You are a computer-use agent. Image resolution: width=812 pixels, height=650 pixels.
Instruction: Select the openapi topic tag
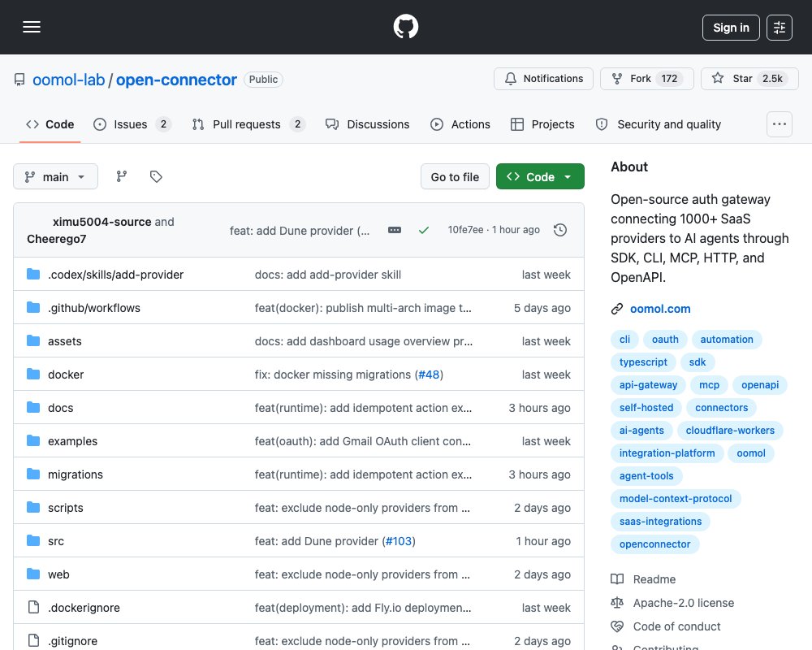pos(760,385)
